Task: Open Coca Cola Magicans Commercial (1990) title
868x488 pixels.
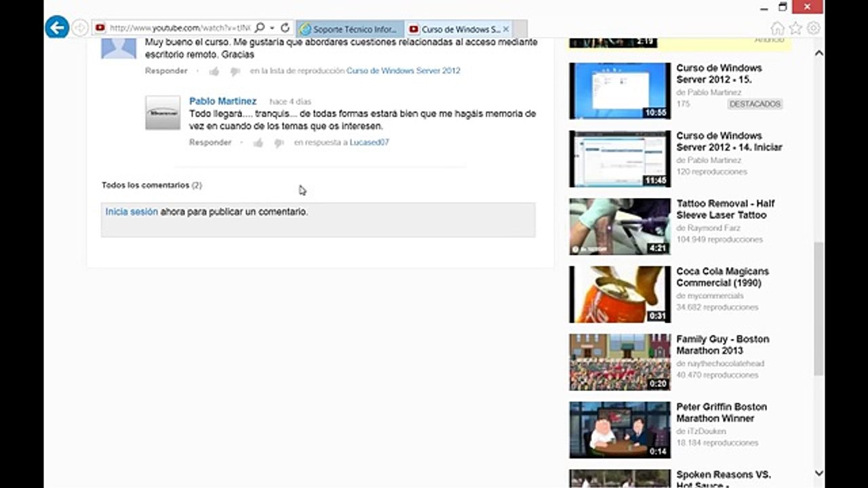Action: pyautogui.click(x=723, y=277)
